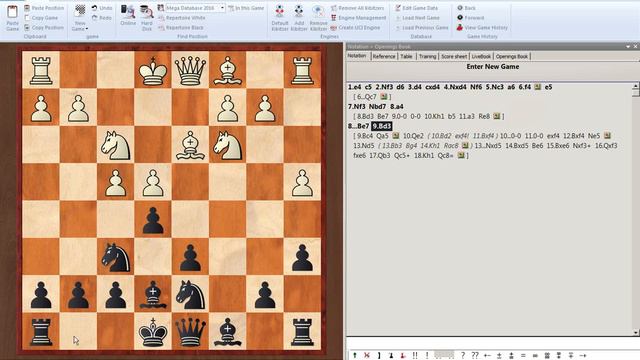Open Repertoire White
The image size is (640, 360).
coord(182,18)
